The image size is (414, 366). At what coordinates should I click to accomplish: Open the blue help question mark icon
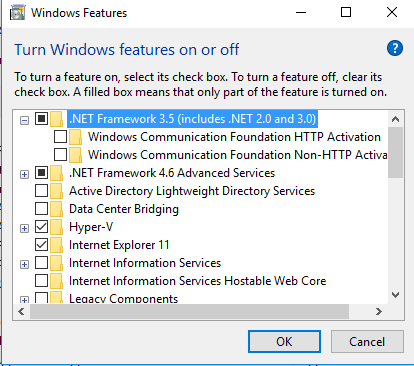pyautogui.click(x=395, y=49)
